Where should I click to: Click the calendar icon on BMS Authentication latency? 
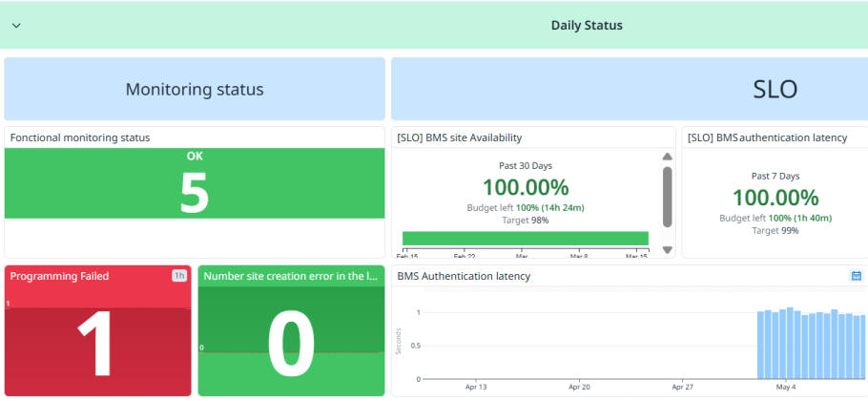point(856,276)
